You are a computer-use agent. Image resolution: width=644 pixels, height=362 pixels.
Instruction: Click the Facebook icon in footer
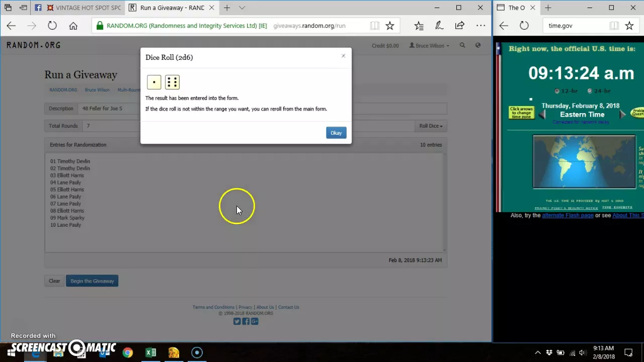point(246,321)
